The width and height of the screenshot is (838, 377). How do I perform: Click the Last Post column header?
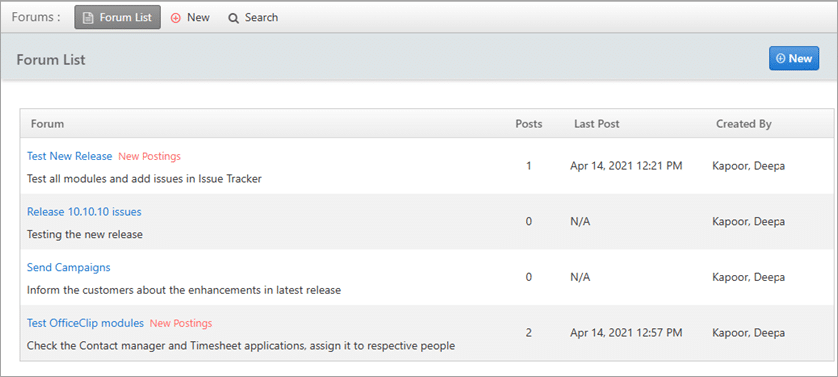(x=596, y=124)
